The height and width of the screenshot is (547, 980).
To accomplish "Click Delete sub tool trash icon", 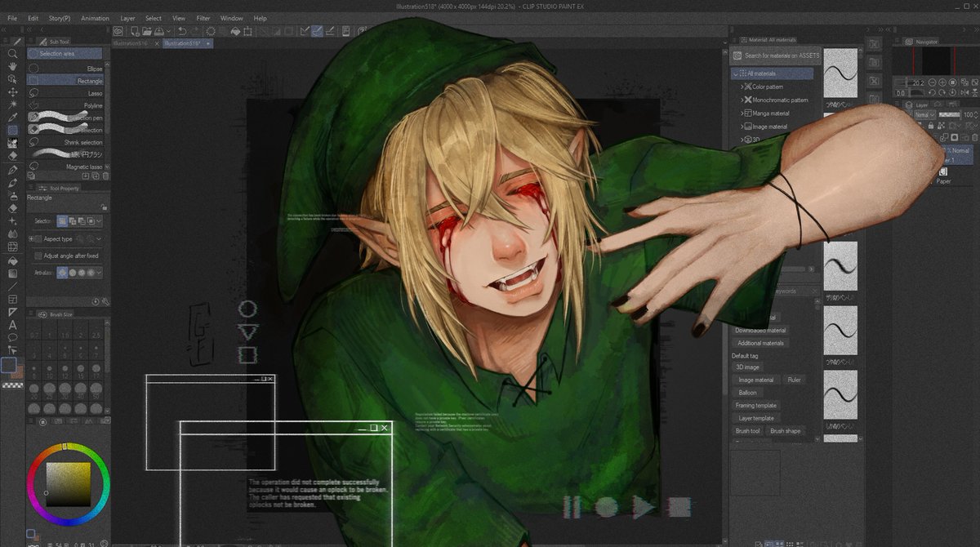I will (106, 176).
